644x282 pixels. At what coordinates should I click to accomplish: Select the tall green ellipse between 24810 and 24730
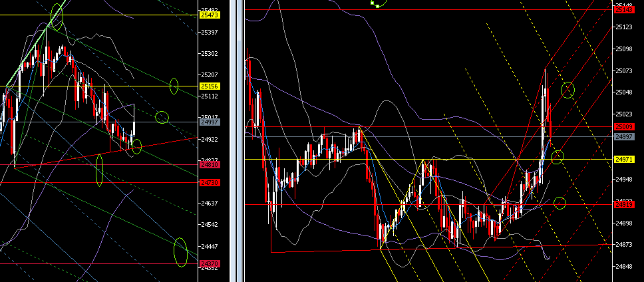tap(99, 170)
